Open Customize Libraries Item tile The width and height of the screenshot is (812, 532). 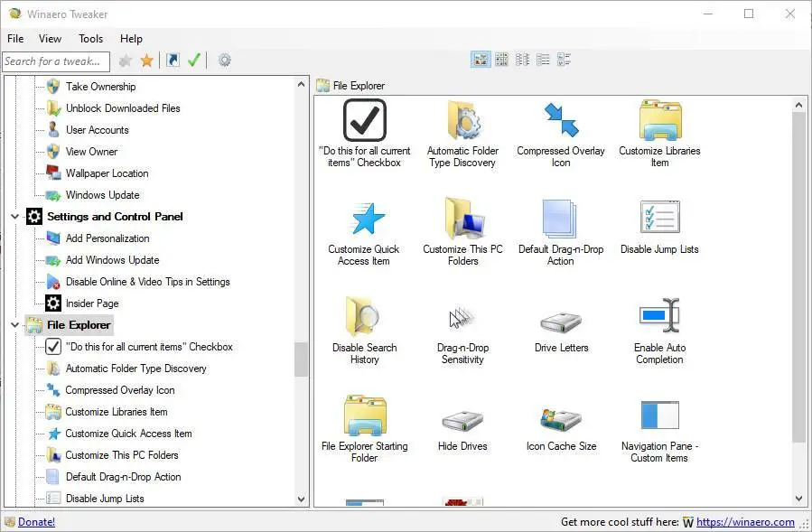click(x=659, y=134)
